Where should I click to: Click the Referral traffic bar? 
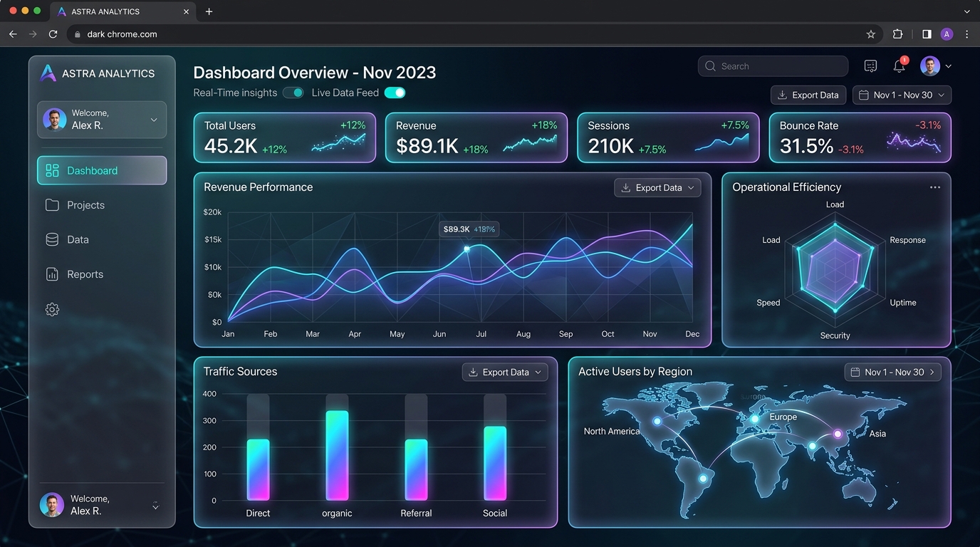(416, 469)
